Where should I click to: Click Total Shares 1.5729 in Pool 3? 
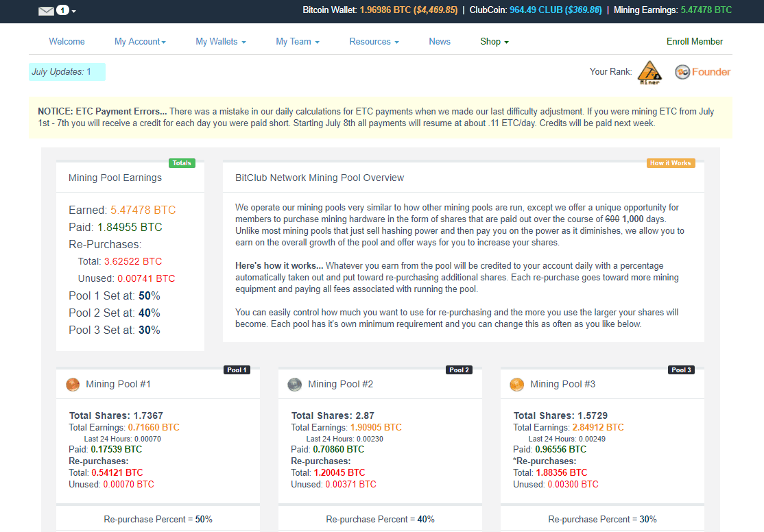560,415
